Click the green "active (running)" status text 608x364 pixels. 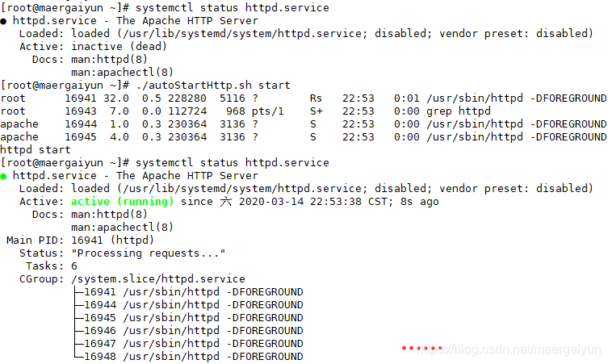122,202
